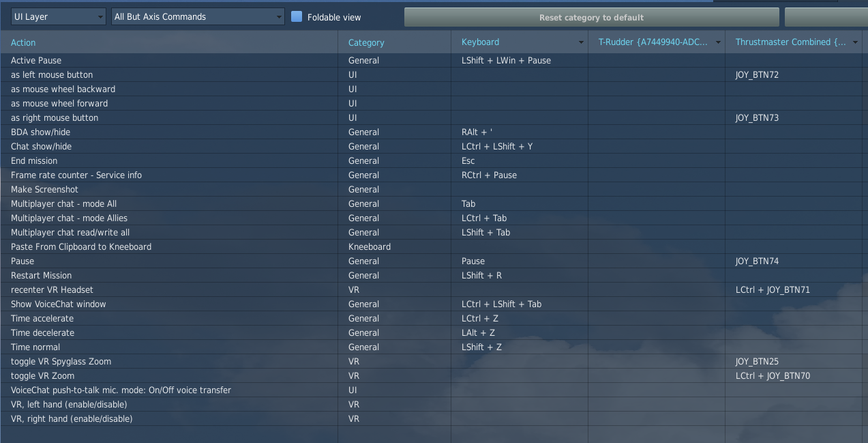Click Reset category to default button
The width and height of the screenshot is (868, 443).
tap(591, 17)
